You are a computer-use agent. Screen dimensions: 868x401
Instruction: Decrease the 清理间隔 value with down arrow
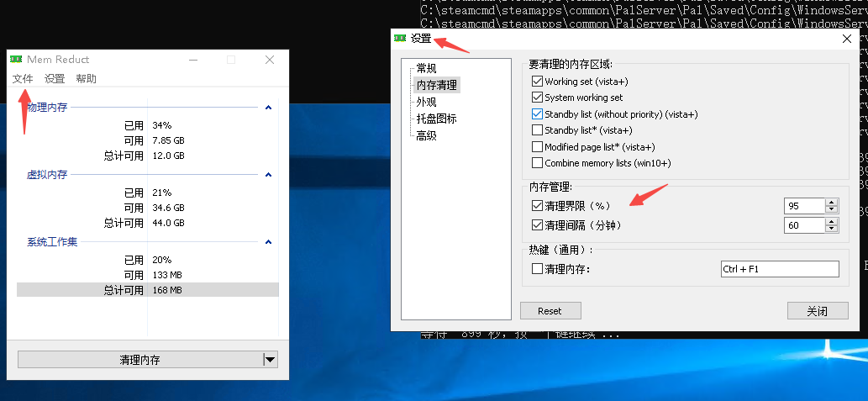point(832,230)
